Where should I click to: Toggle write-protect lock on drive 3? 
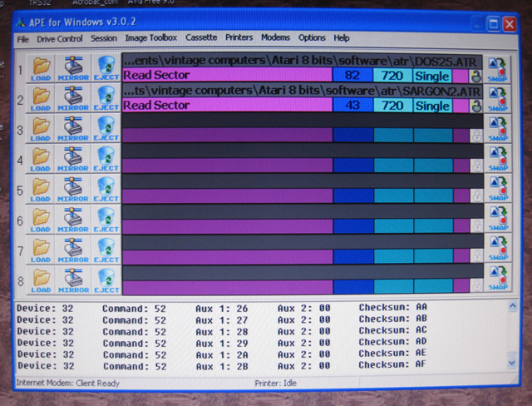click(476, 136)
